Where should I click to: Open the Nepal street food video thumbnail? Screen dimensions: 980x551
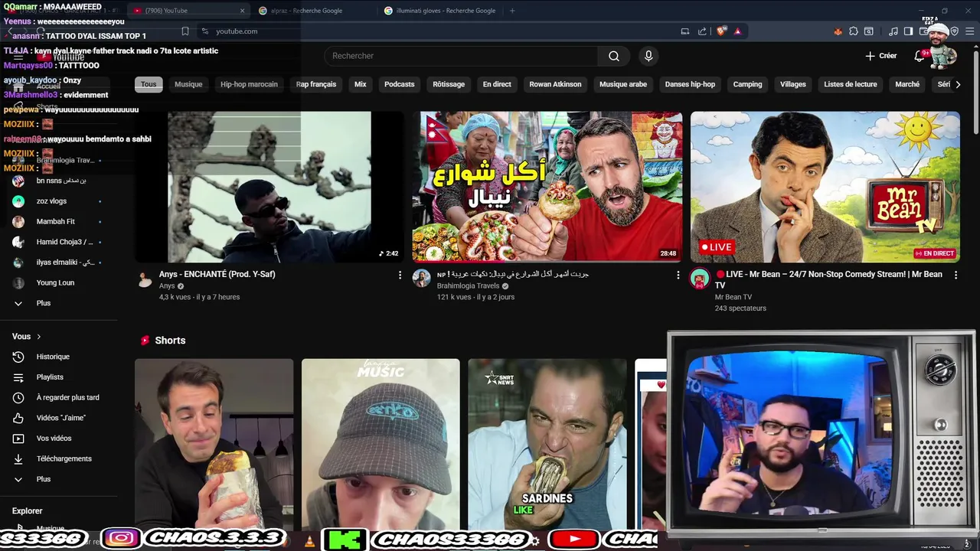point(547,187)
